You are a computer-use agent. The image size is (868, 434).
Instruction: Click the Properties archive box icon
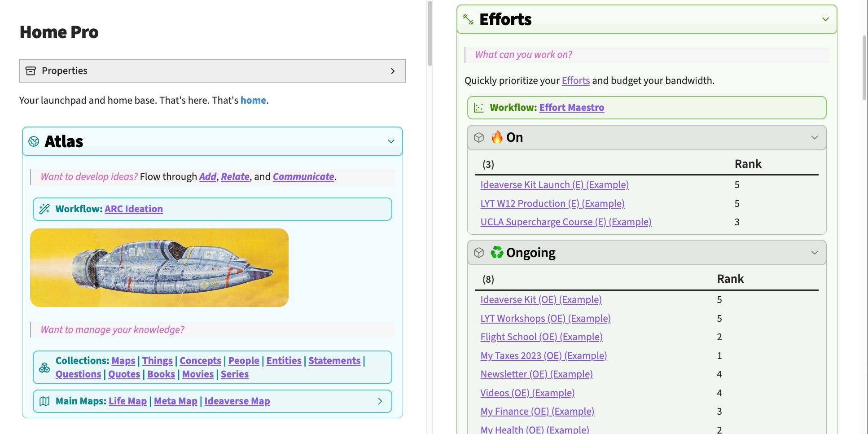[31, 71]
